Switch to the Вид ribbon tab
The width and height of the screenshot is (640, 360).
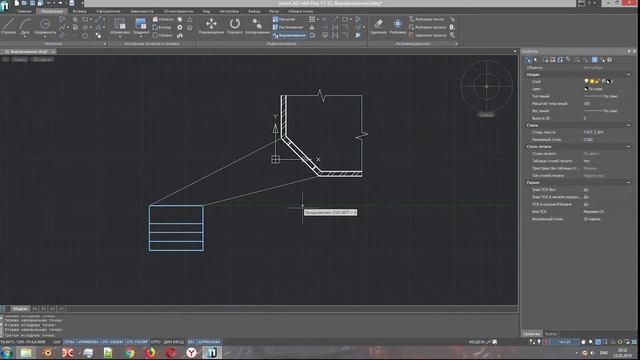[207, 11]
